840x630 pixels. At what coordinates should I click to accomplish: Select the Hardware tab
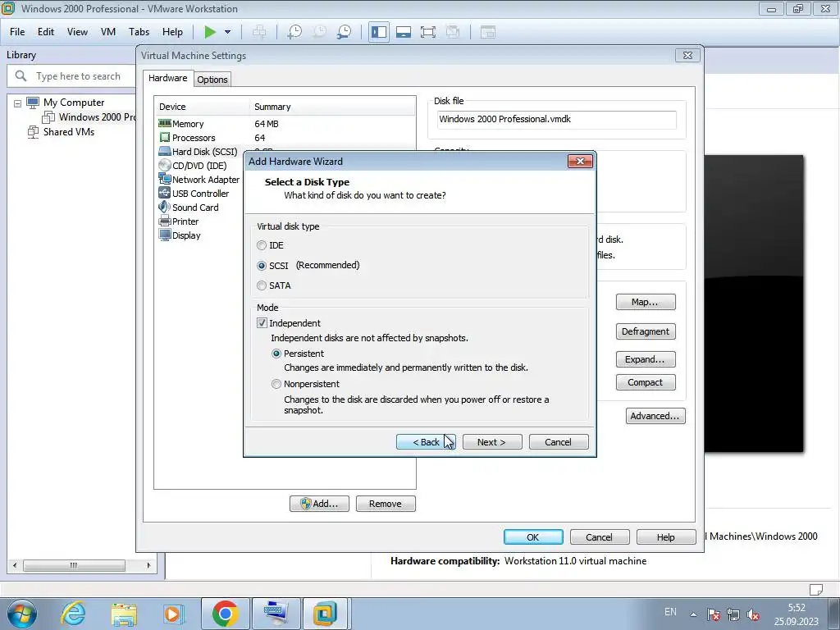point(167,78)
